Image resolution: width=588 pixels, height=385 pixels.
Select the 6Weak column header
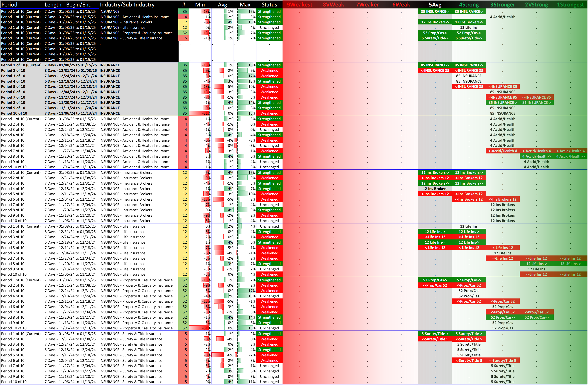(x=401, y=4)
